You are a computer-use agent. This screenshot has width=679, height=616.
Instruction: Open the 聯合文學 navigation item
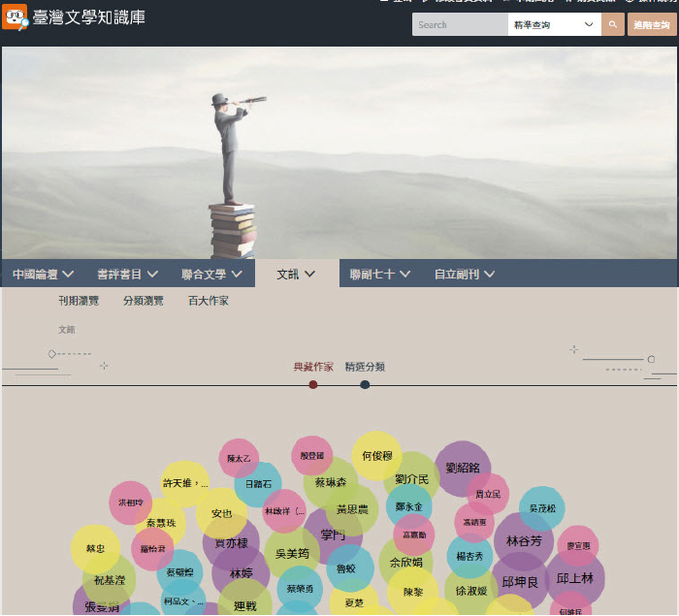[x=211, y=275]
